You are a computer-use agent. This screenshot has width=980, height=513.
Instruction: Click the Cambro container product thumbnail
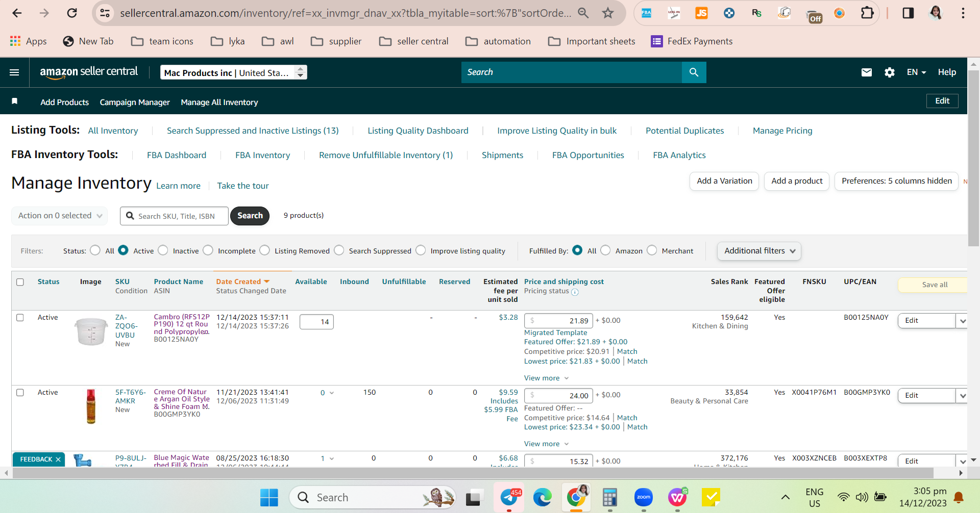pos(91,331)
